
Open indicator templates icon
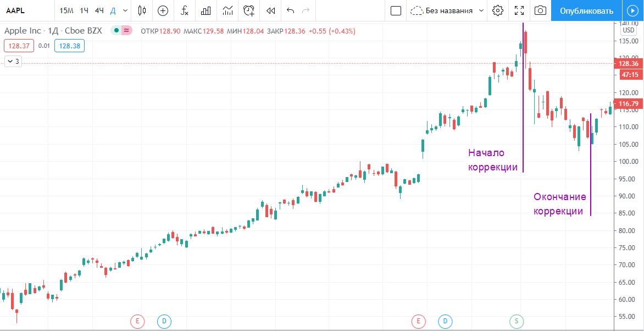(x=227, y=10)
